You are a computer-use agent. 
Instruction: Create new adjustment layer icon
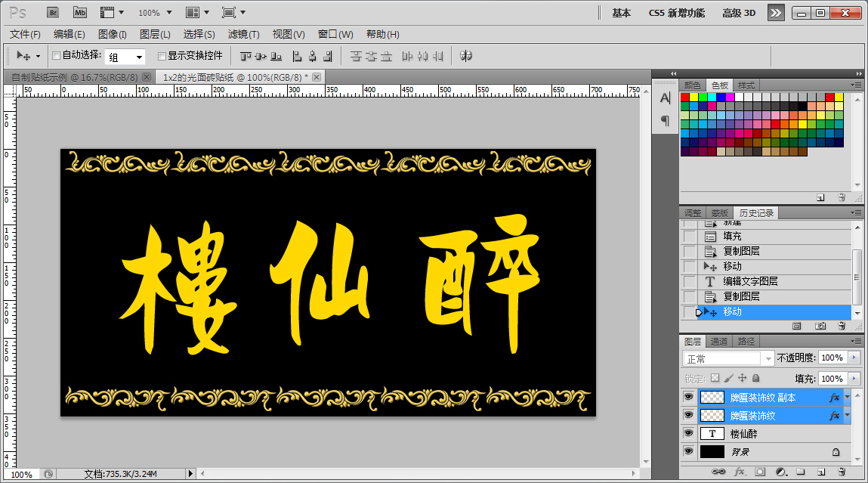(x=781, y=472)
